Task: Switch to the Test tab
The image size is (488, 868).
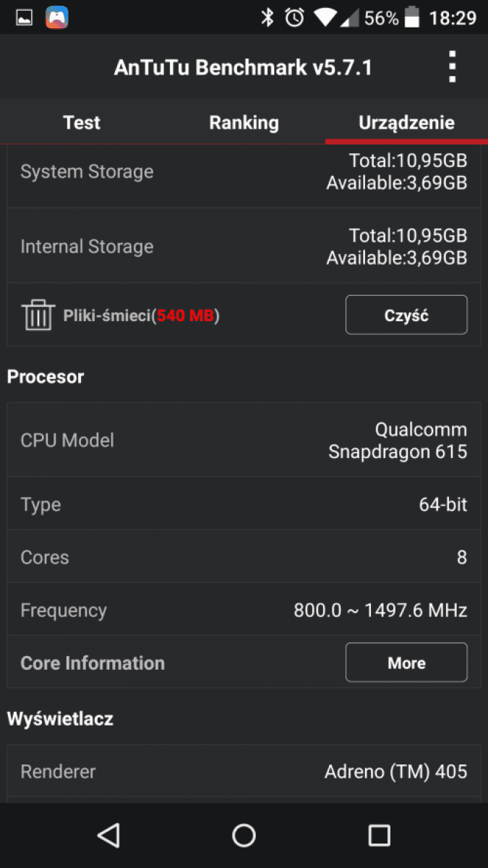Action: point(82,122)
